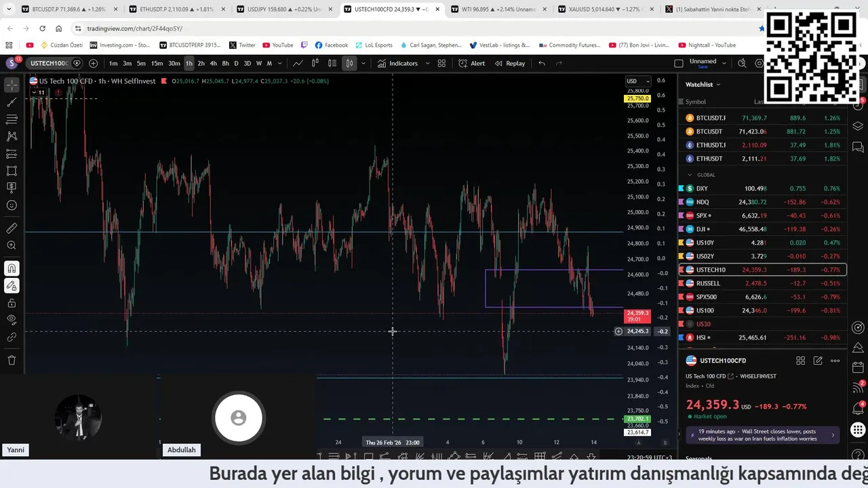Switch to the D daily timeframe
Screen dimensions: 868x488
pos(236,63)
